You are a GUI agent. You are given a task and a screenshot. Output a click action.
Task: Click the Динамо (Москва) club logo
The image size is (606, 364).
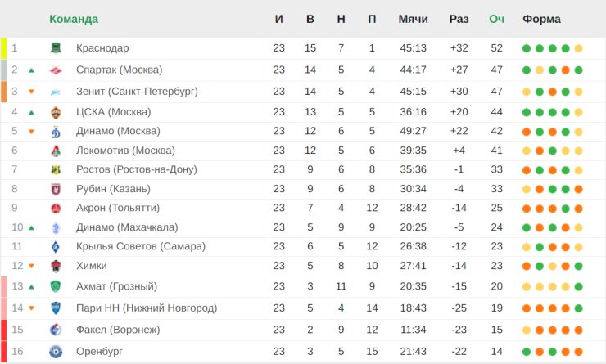(56, 131)
